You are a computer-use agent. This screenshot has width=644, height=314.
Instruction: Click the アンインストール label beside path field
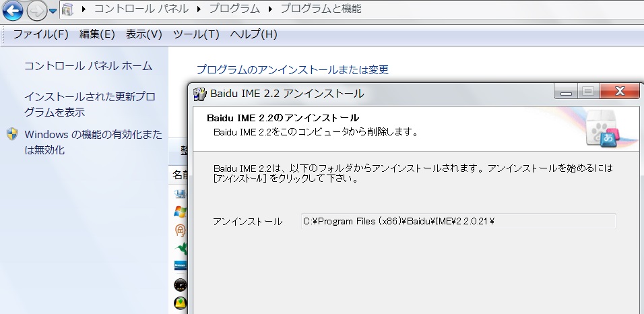[248, 222]
